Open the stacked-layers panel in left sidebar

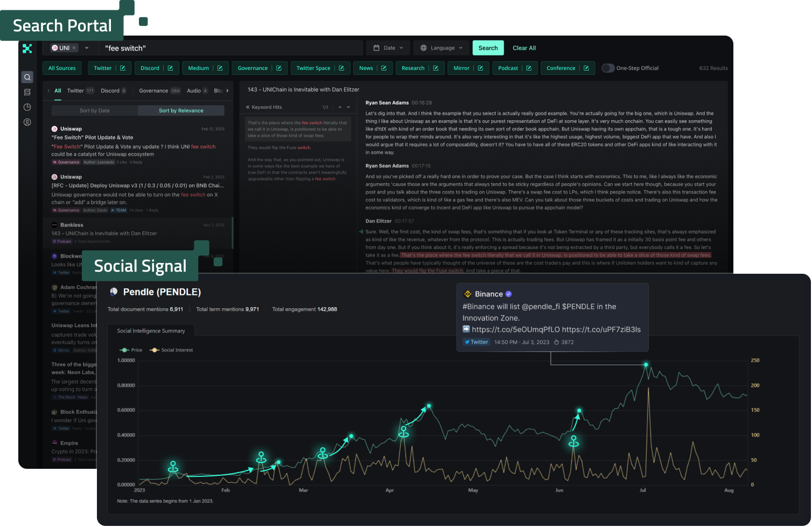27,92
